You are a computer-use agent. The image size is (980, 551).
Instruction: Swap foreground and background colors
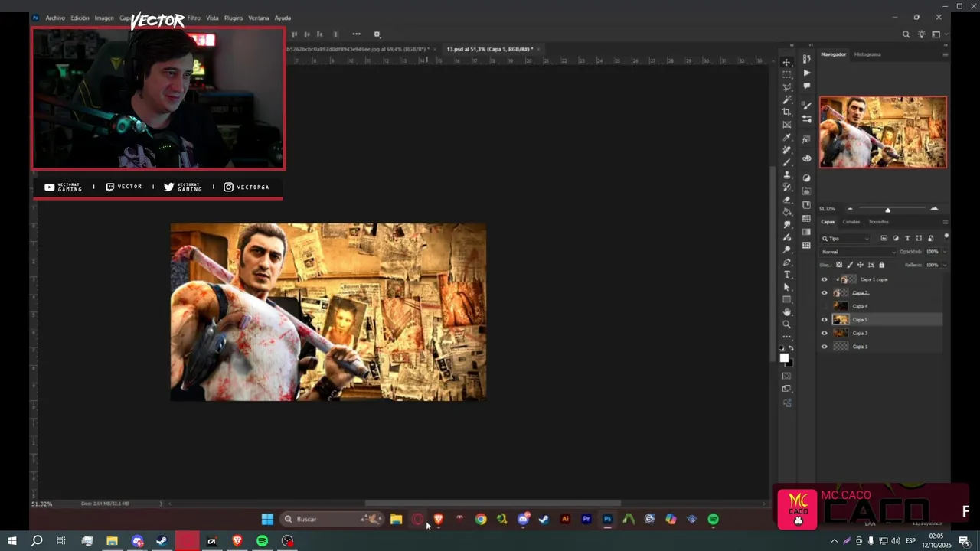click(791, 349)
